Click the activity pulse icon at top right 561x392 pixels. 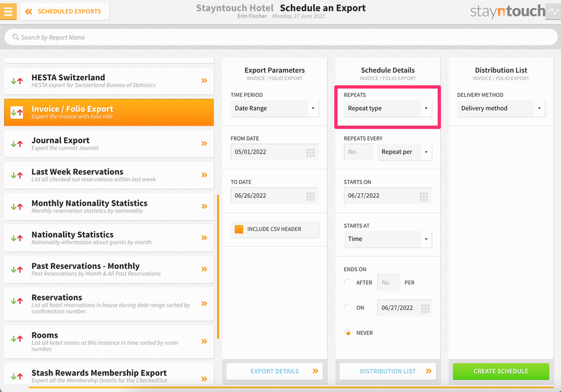(553, 12)
